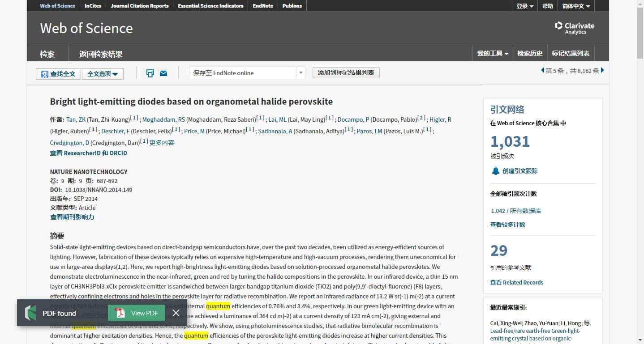
Task: Click the print/window icon beside envelope
Action: point(150,73)
